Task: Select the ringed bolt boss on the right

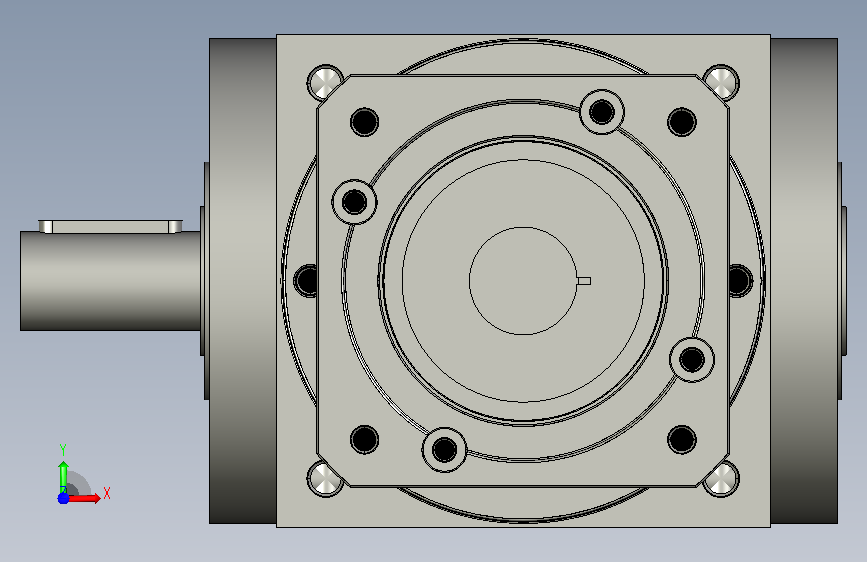Action: 692,360
